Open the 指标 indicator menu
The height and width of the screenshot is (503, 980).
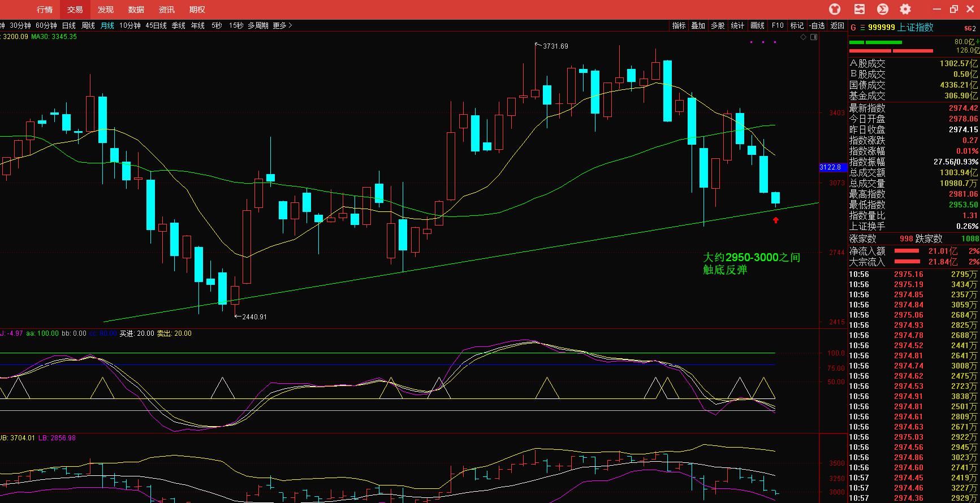coord(679,25)
